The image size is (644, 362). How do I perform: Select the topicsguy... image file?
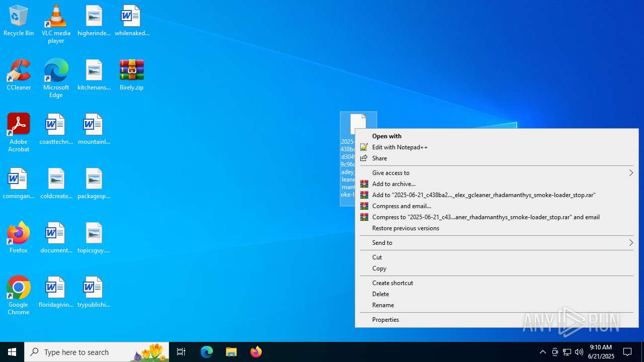[x=94, y=238]
